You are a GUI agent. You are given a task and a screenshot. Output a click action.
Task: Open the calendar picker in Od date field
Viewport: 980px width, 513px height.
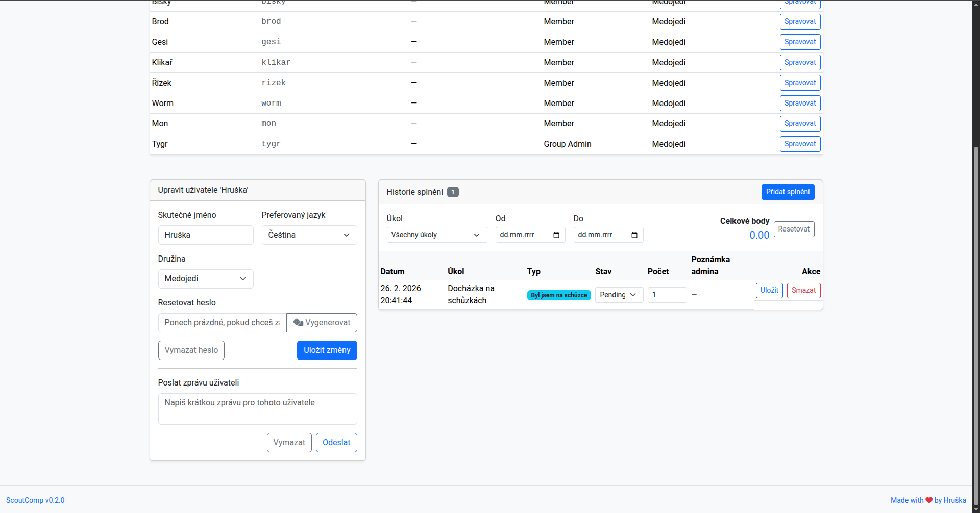pyautogui.click(x=556, y=235)
